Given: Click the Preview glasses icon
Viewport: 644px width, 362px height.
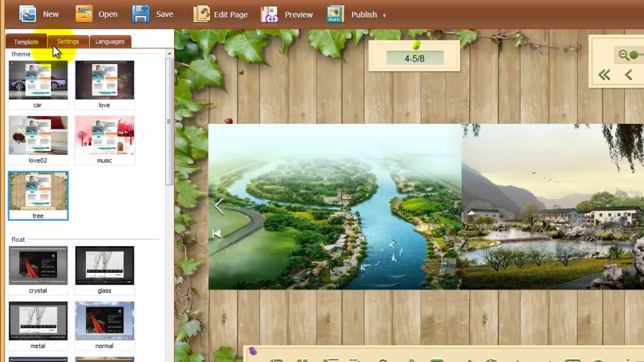Looking at the screenshot, I should [x=270, y=14].
